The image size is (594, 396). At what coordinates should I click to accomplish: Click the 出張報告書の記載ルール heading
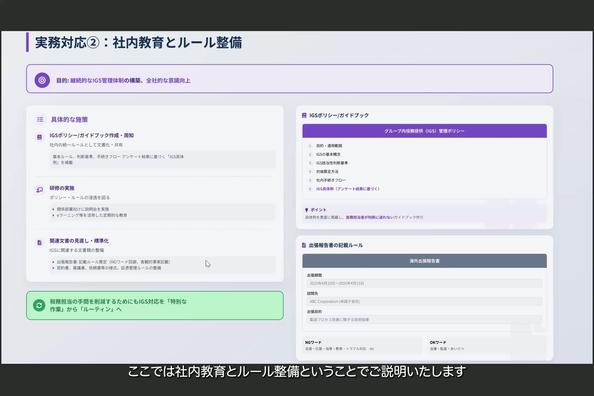pos(336,245)
